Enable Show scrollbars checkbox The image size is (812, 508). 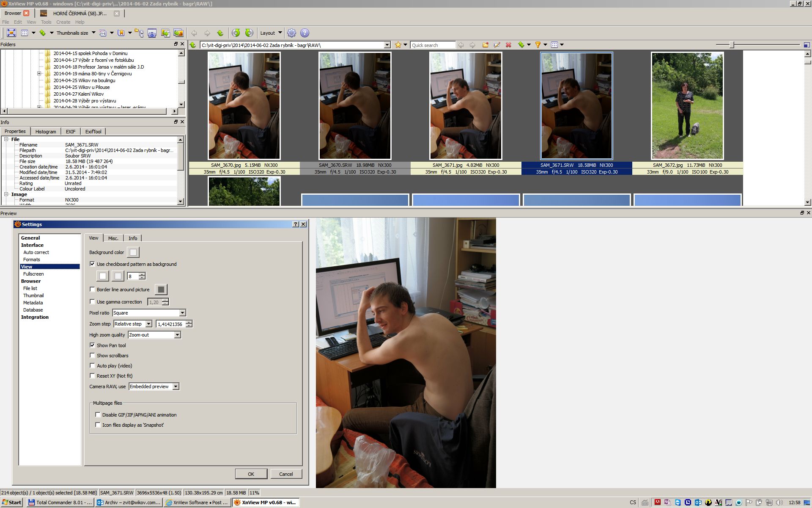tap(92, 356)
